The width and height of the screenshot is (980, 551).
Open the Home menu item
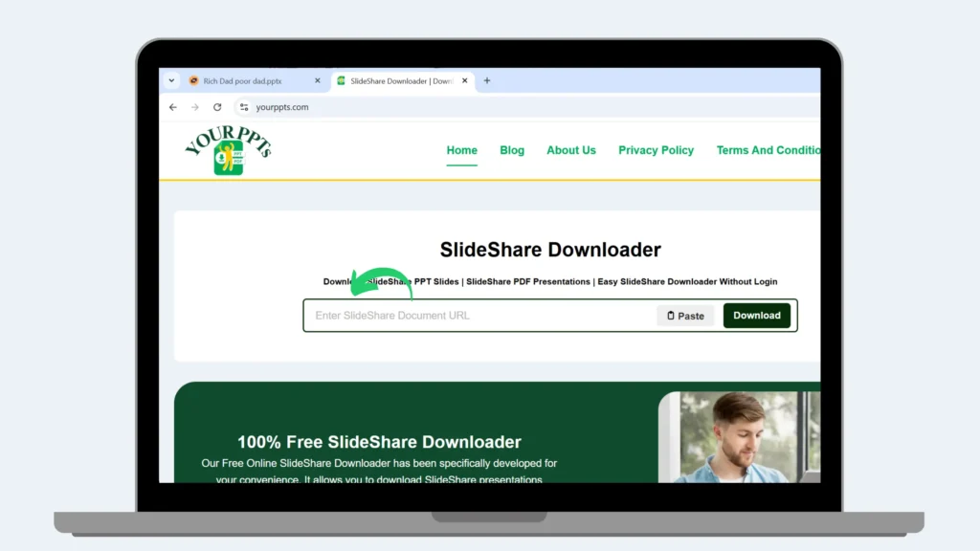tap(462, 150)
